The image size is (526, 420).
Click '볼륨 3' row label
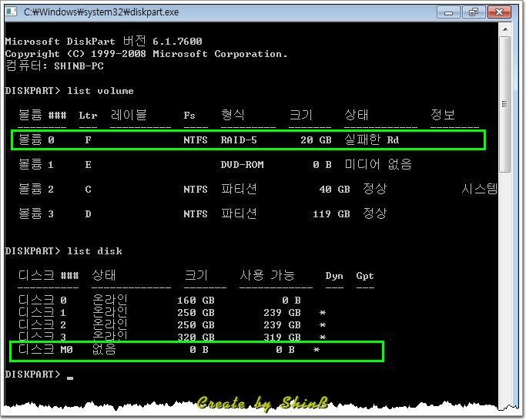coord(36,213)
